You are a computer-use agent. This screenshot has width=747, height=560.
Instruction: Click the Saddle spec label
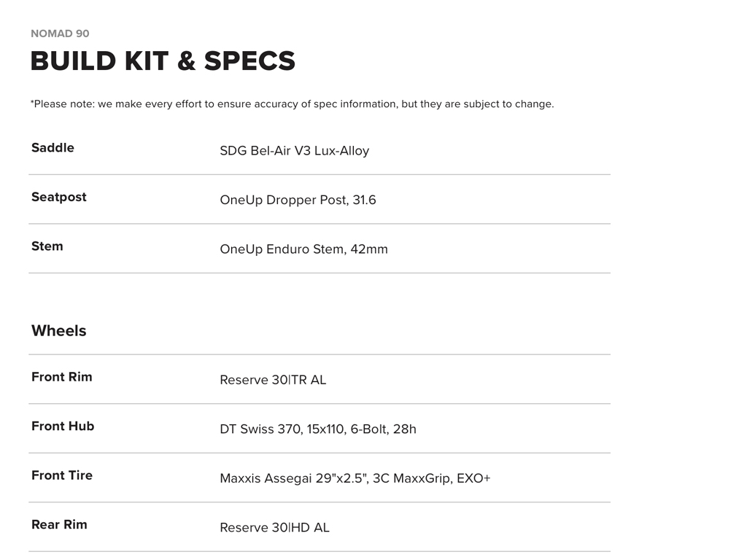point(53,148)
